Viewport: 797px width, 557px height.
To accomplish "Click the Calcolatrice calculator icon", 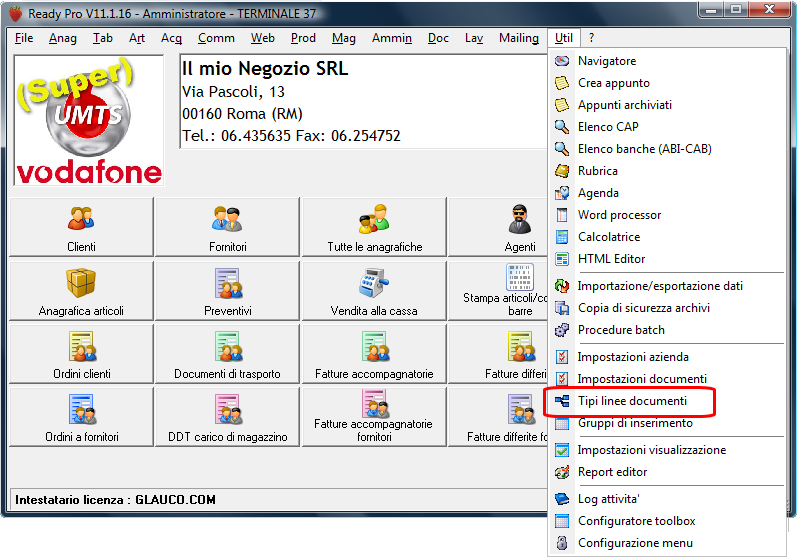I will pyautogui.click(x=562, y=237).
